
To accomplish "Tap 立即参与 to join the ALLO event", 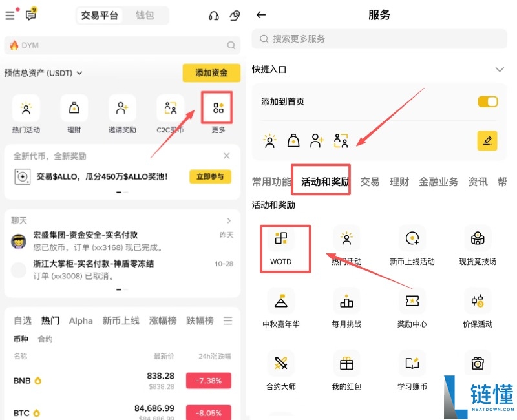I will [210, 177].
